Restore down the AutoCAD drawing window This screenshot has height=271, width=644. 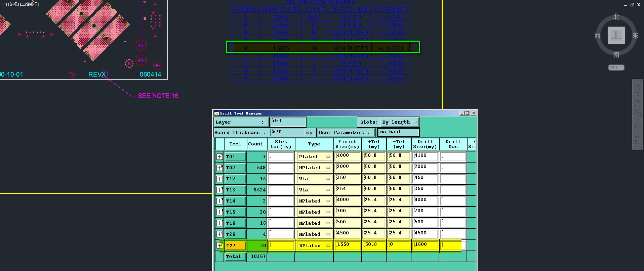coord(632,5)
